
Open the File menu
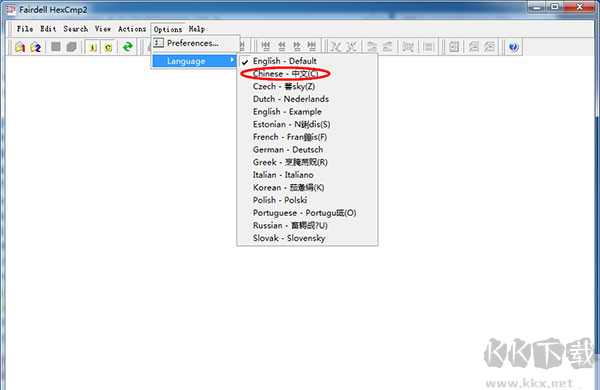coord(25,29)
